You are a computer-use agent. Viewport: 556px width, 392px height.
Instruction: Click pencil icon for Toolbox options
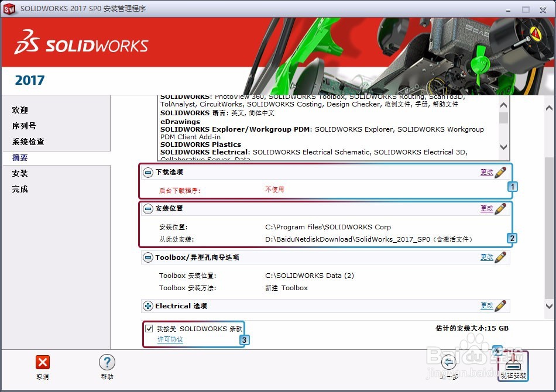[x=500, y=257]
